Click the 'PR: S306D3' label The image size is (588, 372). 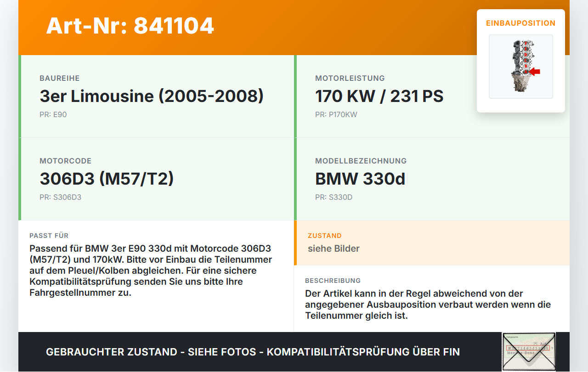point(60,197)
